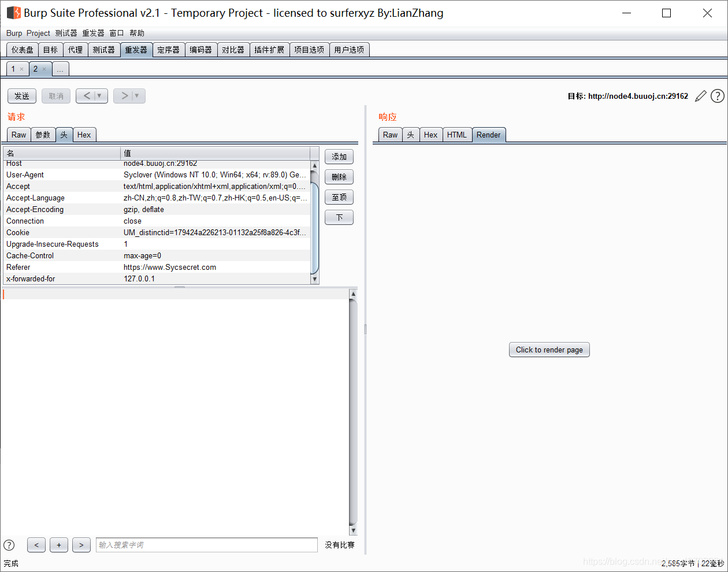
Task: Select response Render tab
Action: pos(489,135)
